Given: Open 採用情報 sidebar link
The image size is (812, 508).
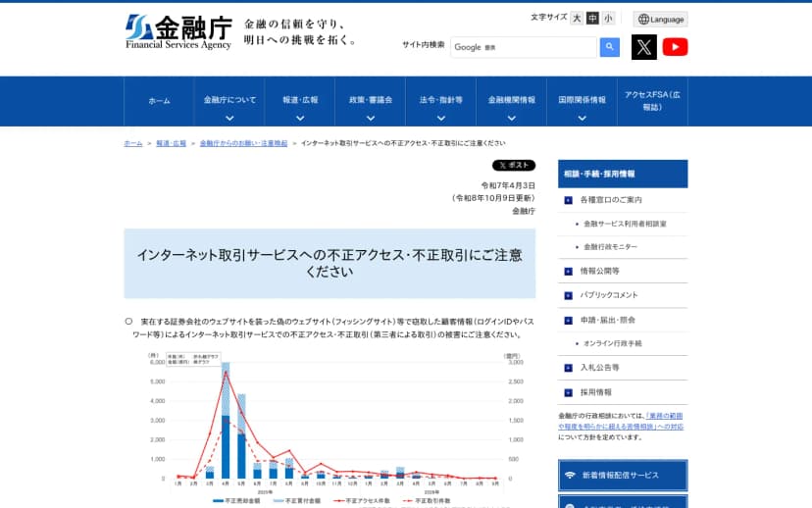Looking at the screenshot, I should click(x=595, y=392).
